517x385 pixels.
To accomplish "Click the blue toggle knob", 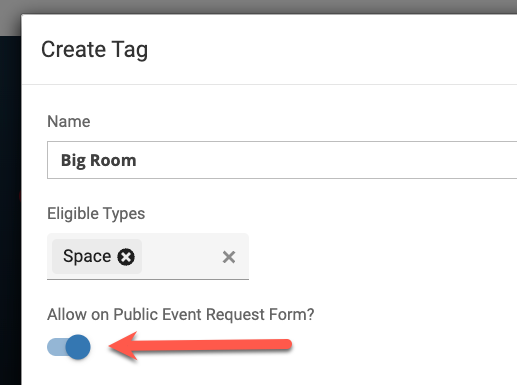I will click(78, 347).
